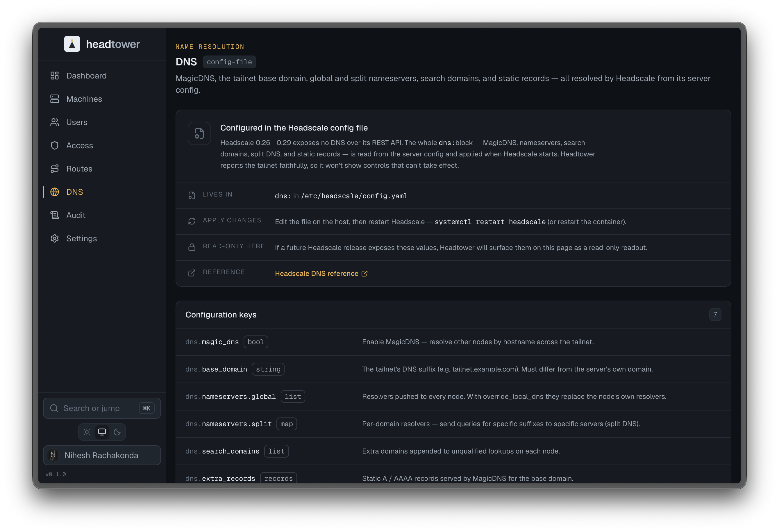Image resolution: width=779 pixels, height=532 pixels.
Task: Switch to dark theme with moon icon
Action: pyautogui.click(x=117, y=432)
